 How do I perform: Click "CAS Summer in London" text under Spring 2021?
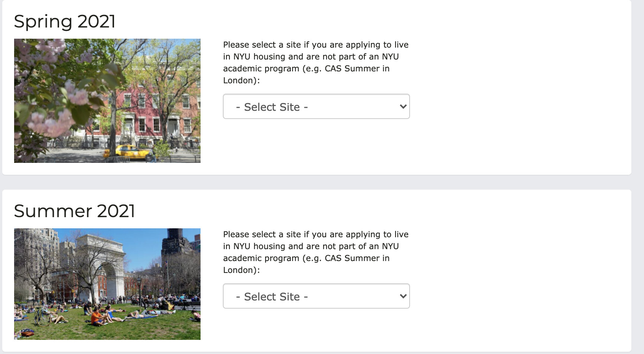pos(357,69)
